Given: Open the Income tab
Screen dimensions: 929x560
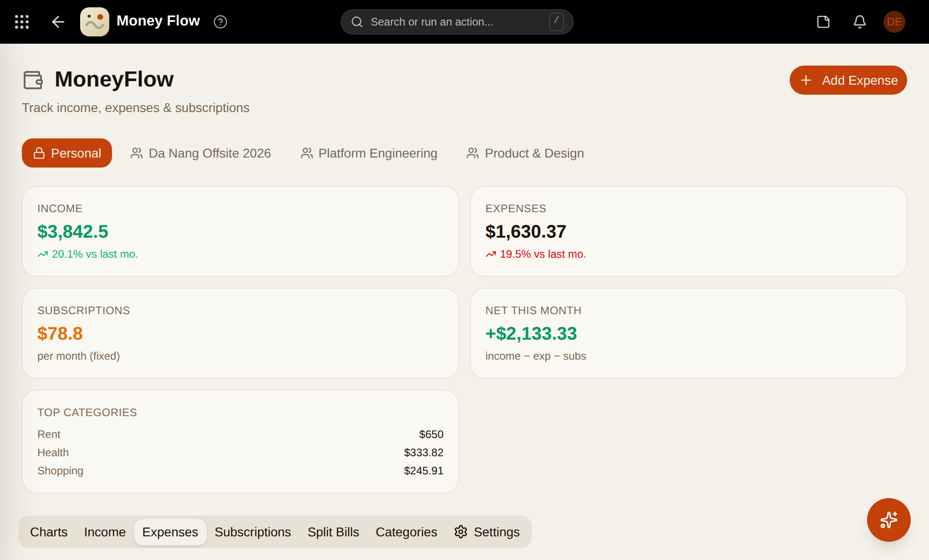Looking at the screenshot, I should [105, 532].
